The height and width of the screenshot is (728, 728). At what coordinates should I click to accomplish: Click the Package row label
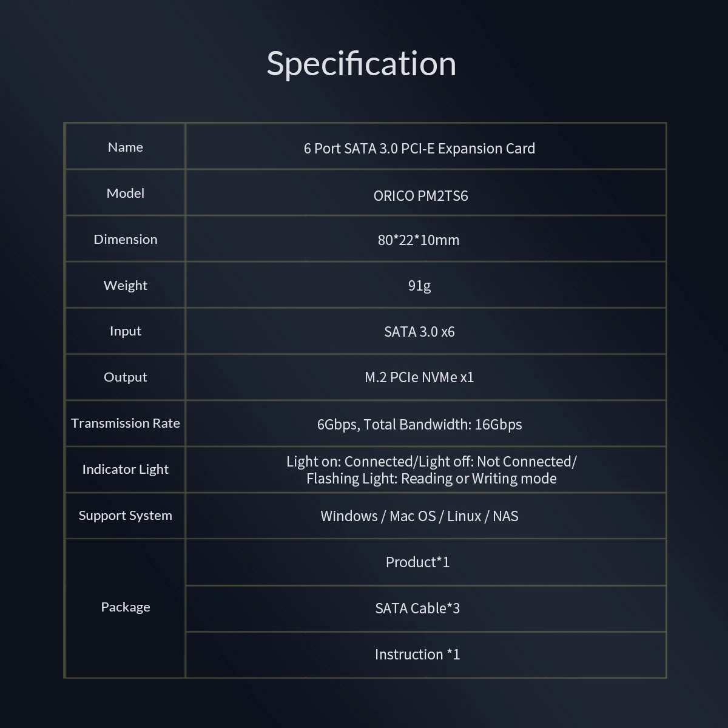[x=125, y=607]
